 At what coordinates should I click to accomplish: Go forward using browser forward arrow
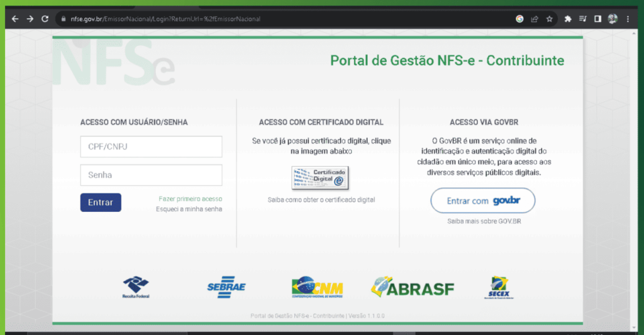click(30, 19)
